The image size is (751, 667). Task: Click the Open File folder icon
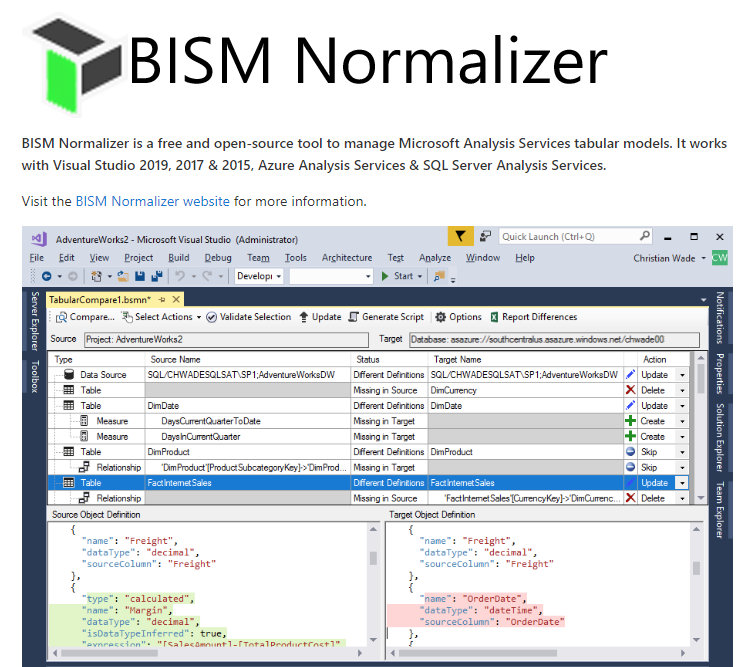click(123, 276)
